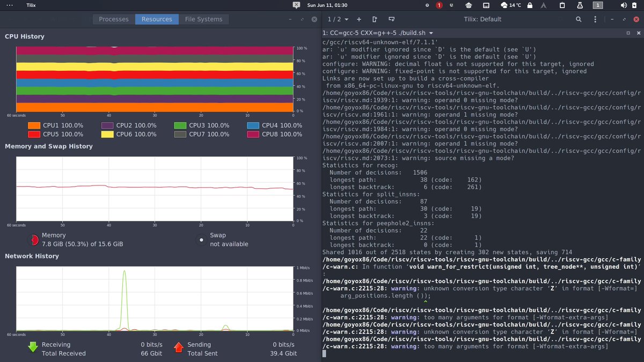Pick the CPU3 green color swatch
This screenshot has width=644, height=362.
click(180, 125)
